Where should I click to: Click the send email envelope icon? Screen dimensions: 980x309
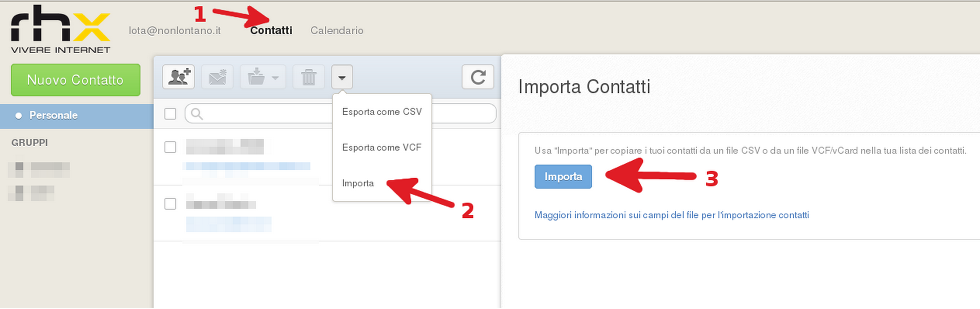coord(217,77)
